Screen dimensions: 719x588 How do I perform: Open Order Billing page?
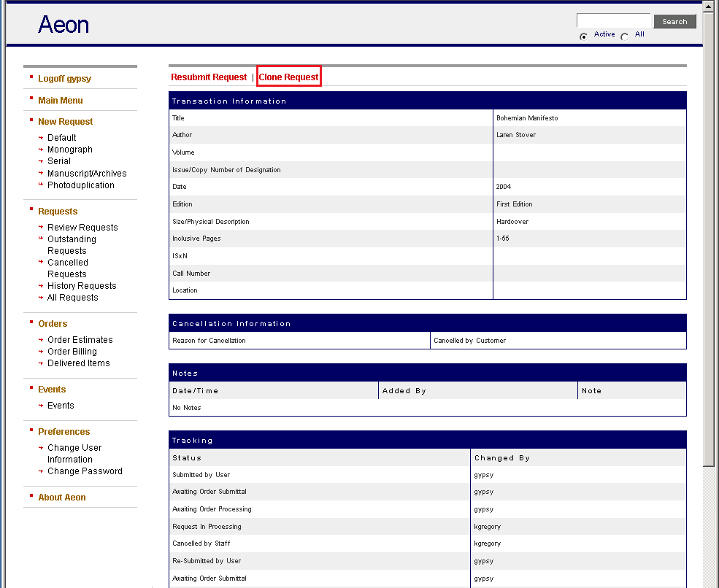click(72, 352)
